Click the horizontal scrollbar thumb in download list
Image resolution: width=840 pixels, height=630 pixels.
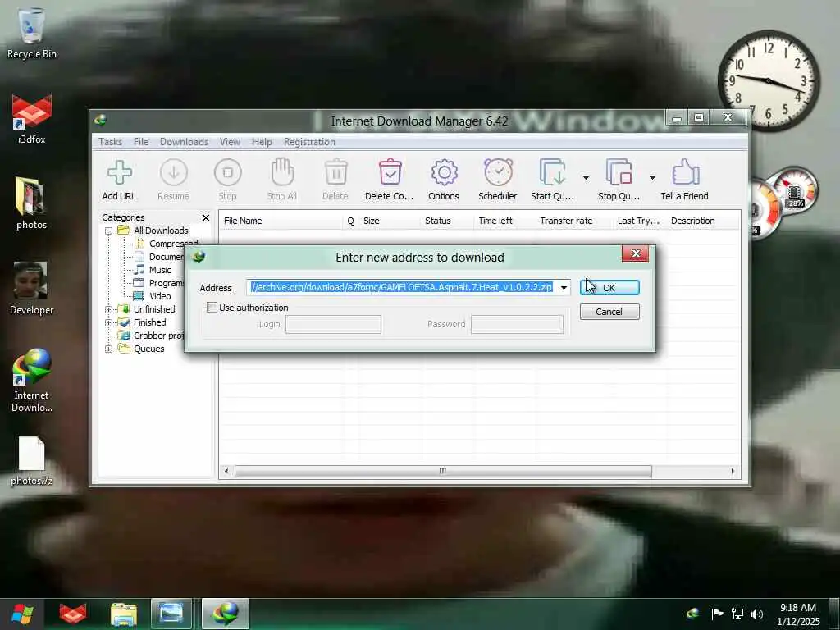click(443, 472)
